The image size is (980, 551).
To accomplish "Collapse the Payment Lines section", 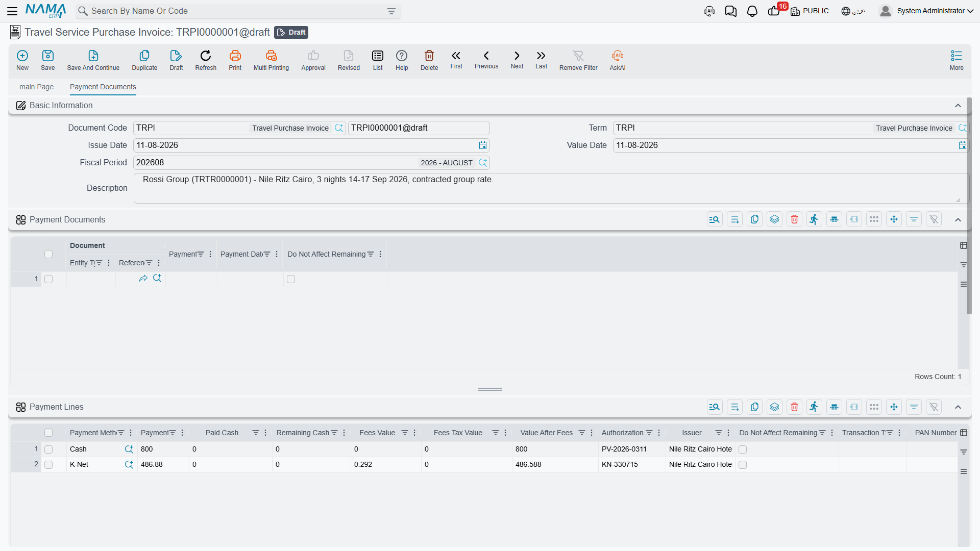I will (x=958, y=407).
